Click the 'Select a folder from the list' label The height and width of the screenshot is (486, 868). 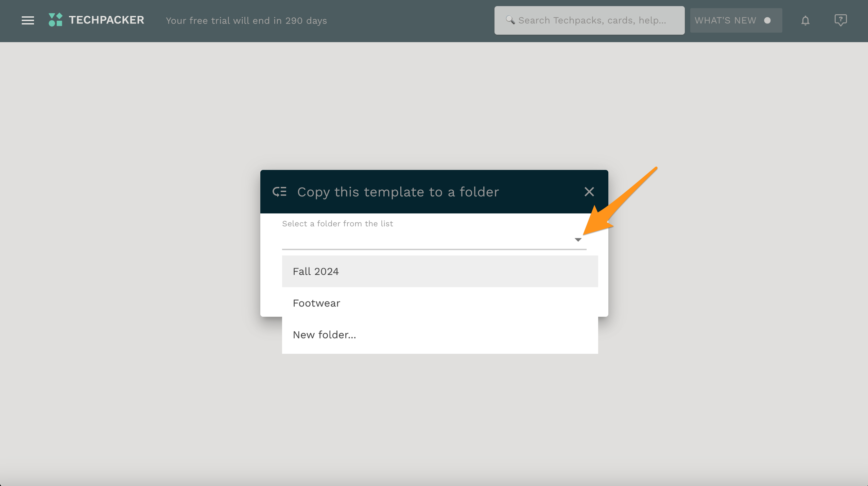pos(337,224)
